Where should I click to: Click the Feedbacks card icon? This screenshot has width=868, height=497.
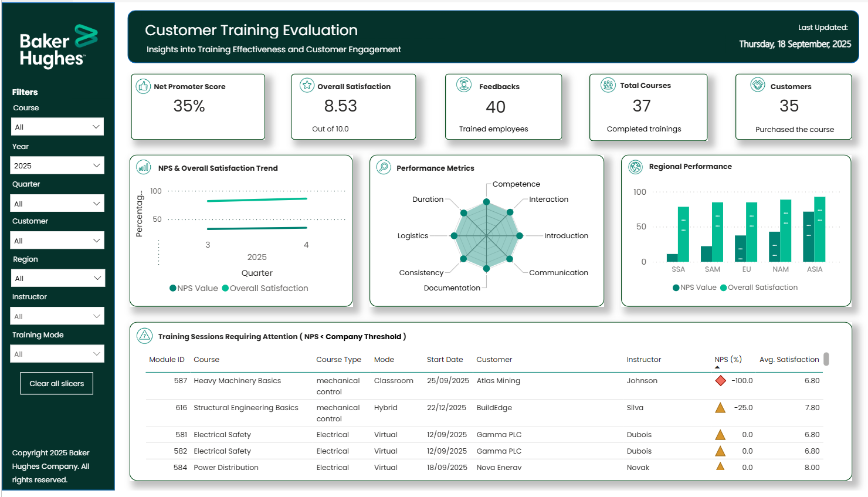(x=464, y=85)
